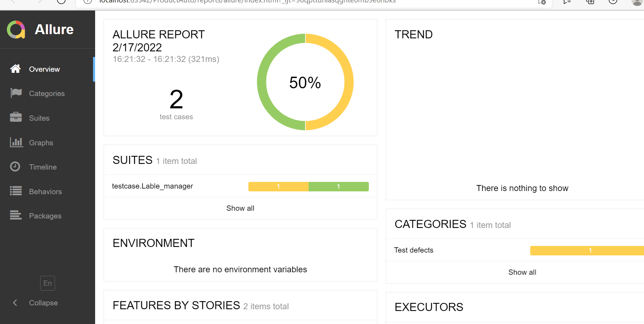Click the green passed segment of suite bar
Viewport: 644px width, 324px height.
tap(339, 186)
